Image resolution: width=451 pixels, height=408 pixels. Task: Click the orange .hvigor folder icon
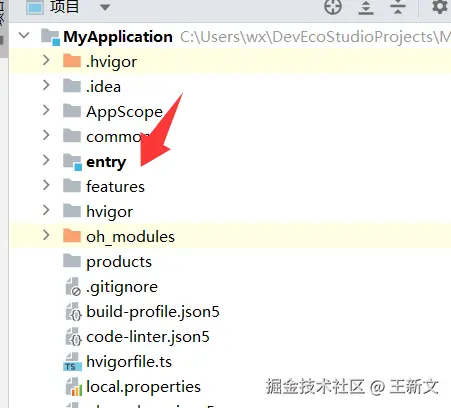pos(72,61)
